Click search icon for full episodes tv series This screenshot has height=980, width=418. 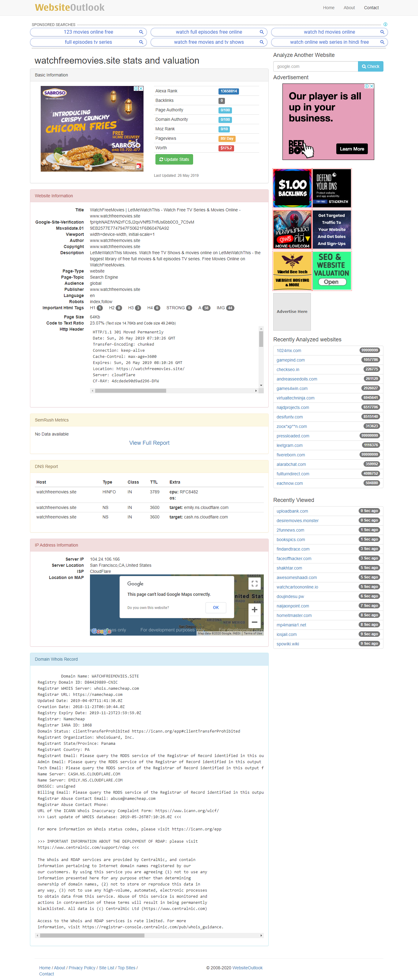click(141, 42)
